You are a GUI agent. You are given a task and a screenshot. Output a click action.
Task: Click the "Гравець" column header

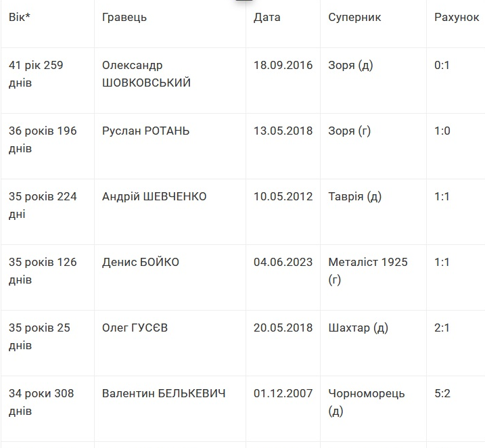124,18
